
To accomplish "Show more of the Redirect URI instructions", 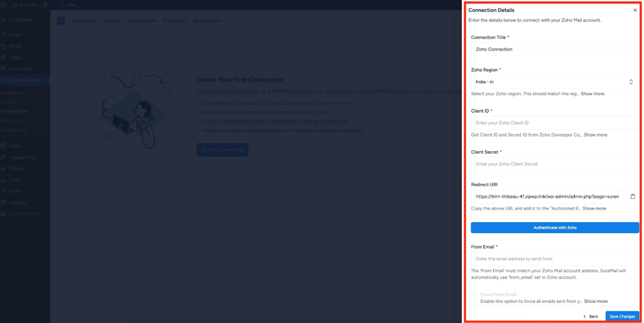I will [x=594, y=208].
